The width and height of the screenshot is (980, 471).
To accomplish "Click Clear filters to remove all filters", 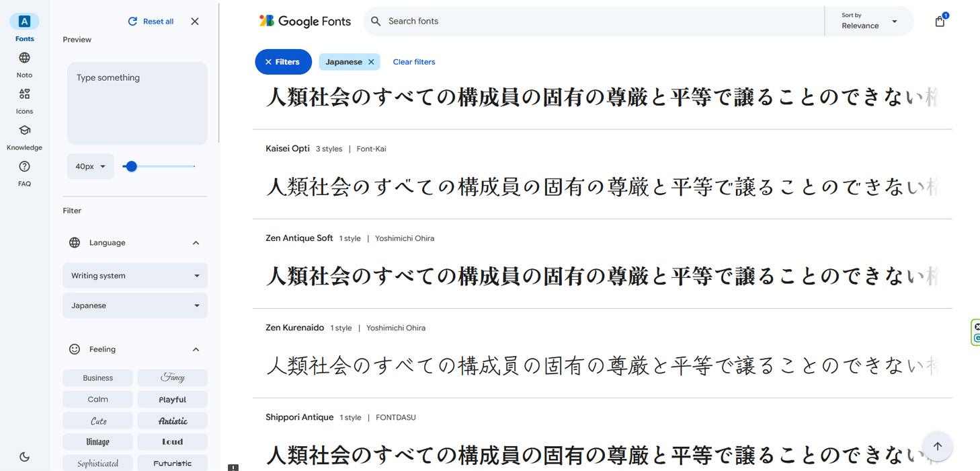I will [413, 61].
